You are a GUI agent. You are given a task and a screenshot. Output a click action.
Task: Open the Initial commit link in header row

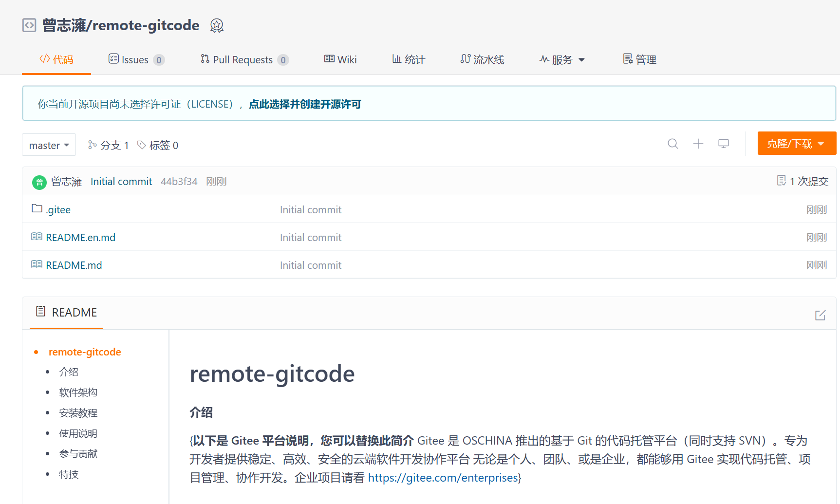click(121, 182)
